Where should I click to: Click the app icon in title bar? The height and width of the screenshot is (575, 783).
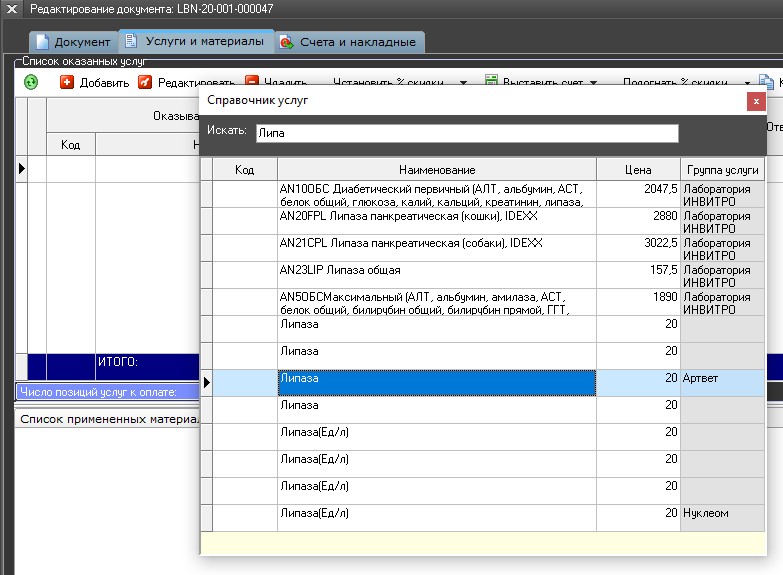coord(12,9)
